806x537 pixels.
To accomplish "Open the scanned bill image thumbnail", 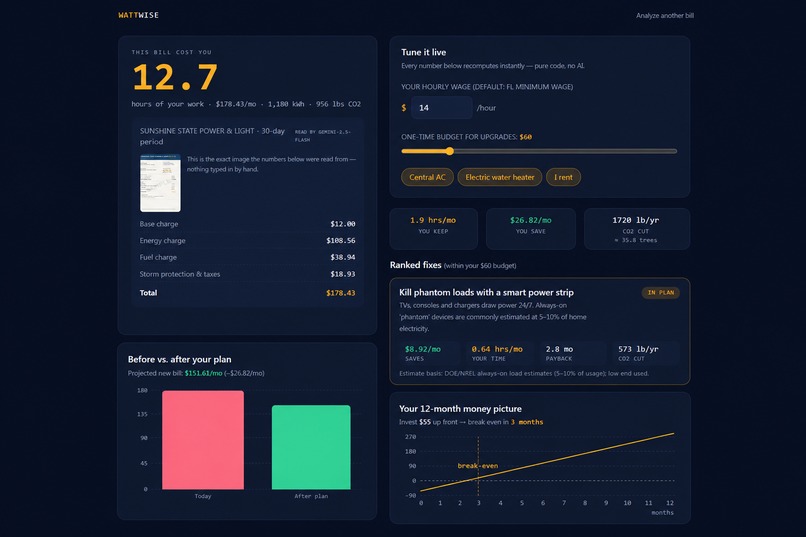I will (160, 183).
